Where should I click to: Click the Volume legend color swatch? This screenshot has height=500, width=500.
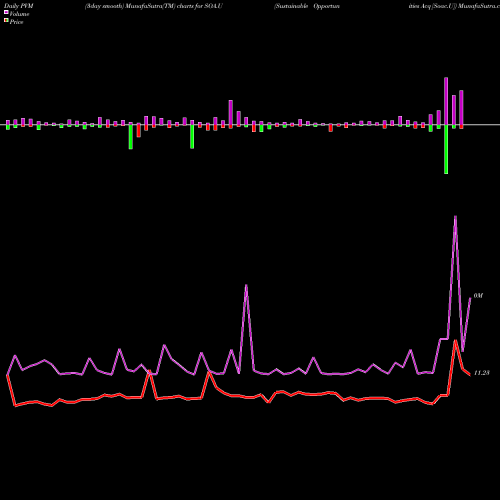tap(6, 12)
